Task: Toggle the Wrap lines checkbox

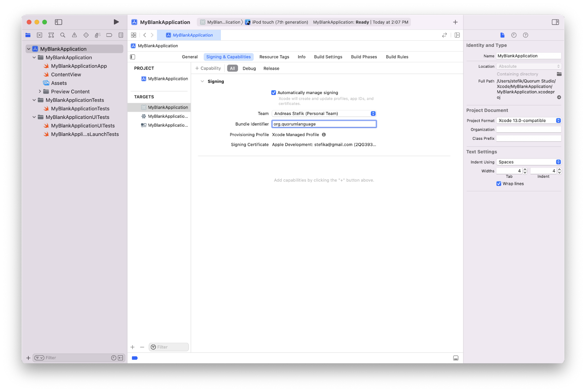Action: point(498,184)
